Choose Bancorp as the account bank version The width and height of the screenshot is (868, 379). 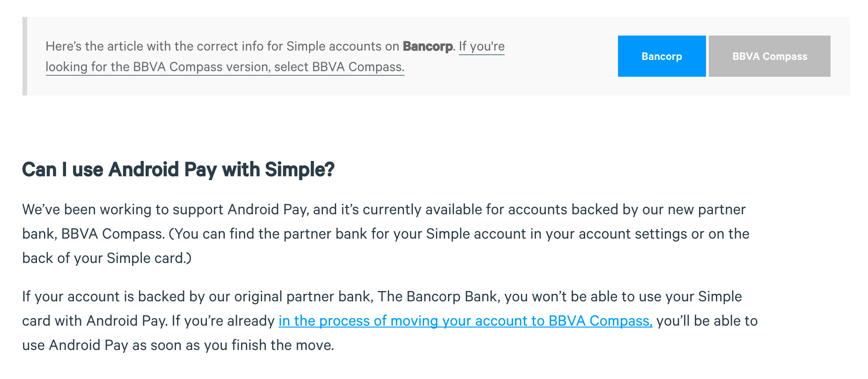(662, 56)
